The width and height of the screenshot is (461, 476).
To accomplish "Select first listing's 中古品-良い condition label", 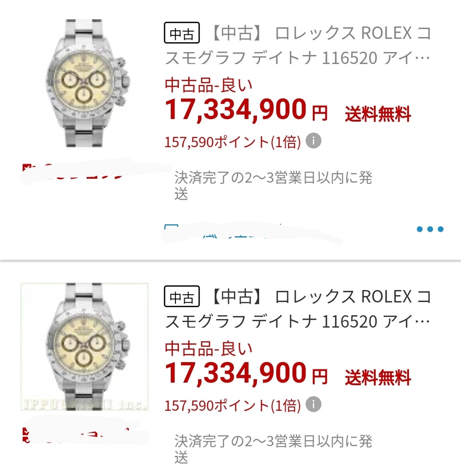I will coord(209,85).
